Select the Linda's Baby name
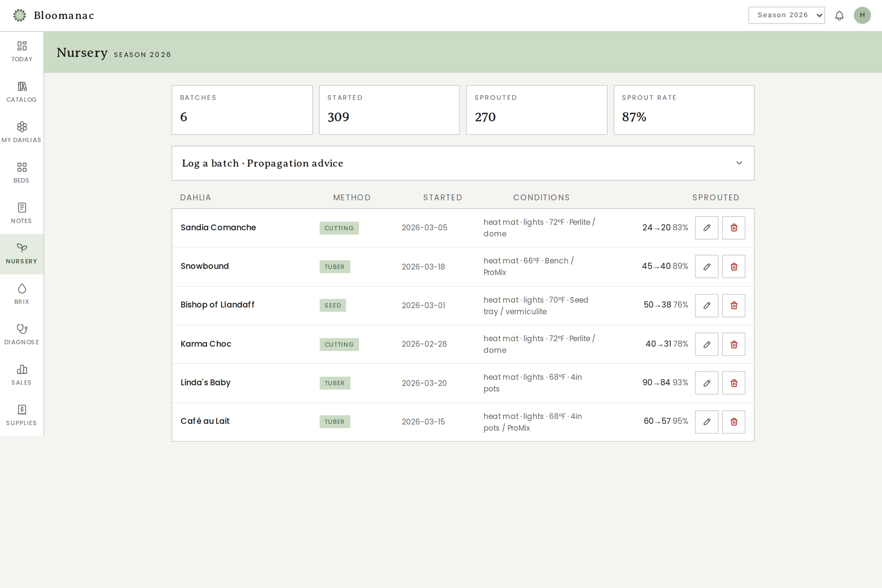Screen dimensions: 882x588 coord(205,383)
